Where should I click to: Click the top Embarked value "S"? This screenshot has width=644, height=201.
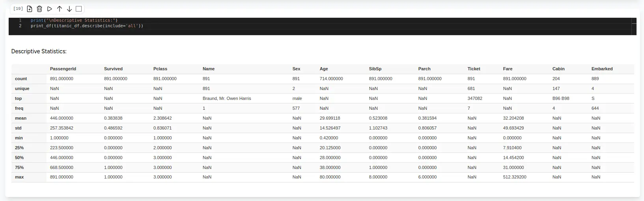(593, 98)
